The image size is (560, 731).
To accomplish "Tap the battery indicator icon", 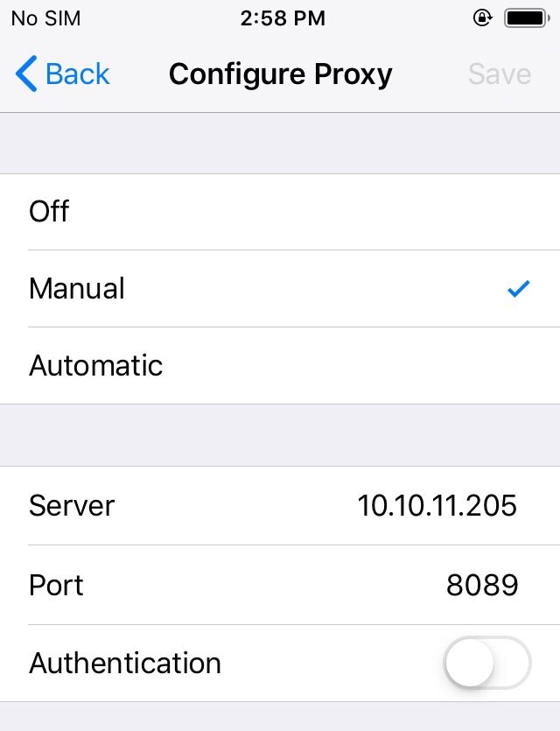I will point(527,18).
